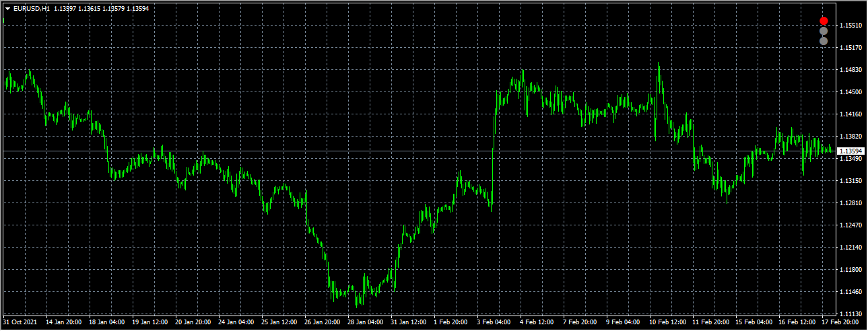Click the 28 Jan 04:00 time label
The image size is (868, 331).
[366, 322]
